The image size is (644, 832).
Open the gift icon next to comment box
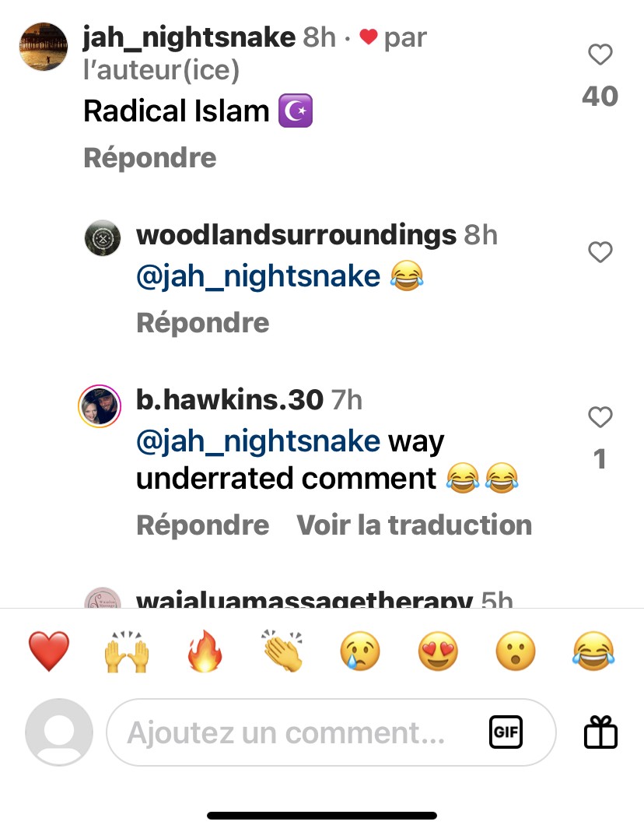(x=600, y=732)
